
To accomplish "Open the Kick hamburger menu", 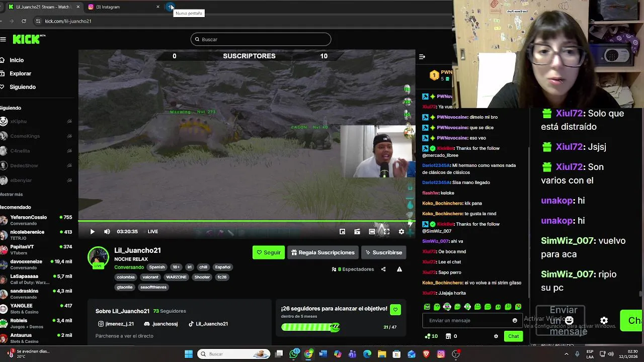I will click(x=3, y=39).
